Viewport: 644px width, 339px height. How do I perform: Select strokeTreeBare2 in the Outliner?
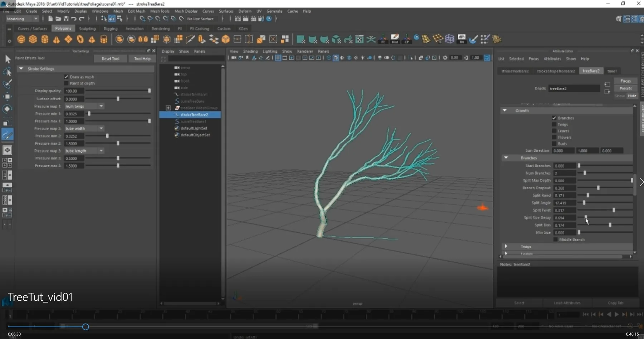coord(194,115)
